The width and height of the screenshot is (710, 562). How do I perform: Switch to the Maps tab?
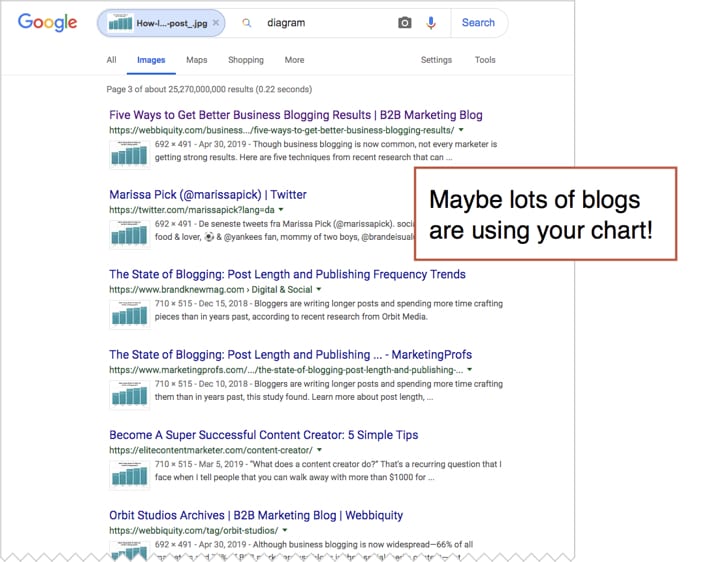point(197,60)
